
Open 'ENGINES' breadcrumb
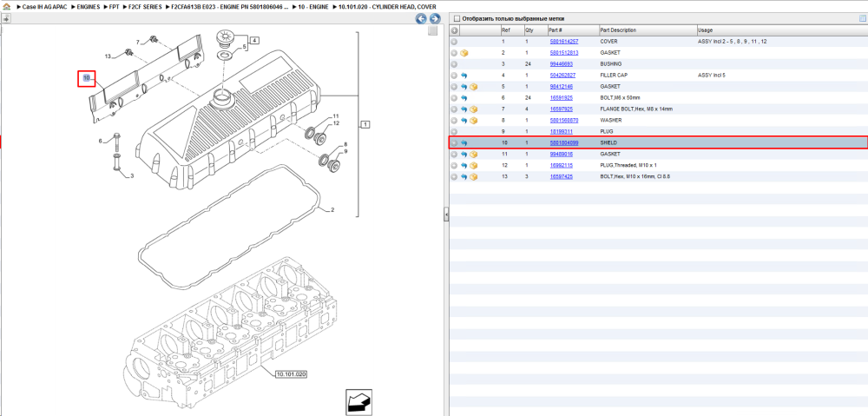(x=89, y=7)
